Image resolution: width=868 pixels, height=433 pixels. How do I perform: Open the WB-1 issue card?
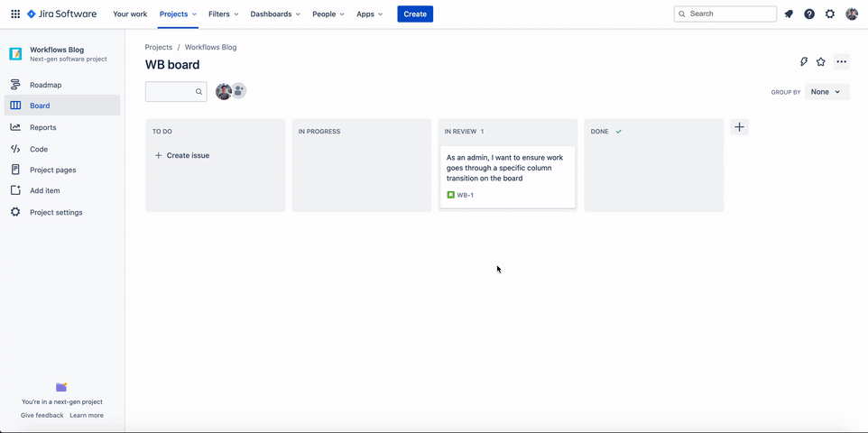508,177
